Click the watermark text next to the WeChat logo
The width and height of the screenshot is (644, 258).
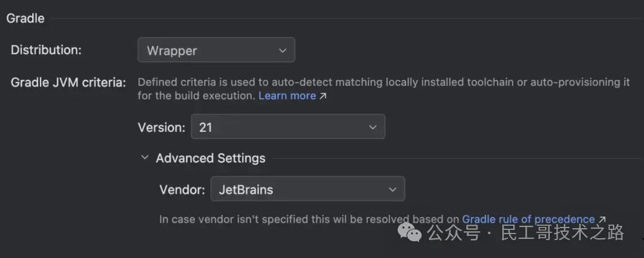[525, 232]
